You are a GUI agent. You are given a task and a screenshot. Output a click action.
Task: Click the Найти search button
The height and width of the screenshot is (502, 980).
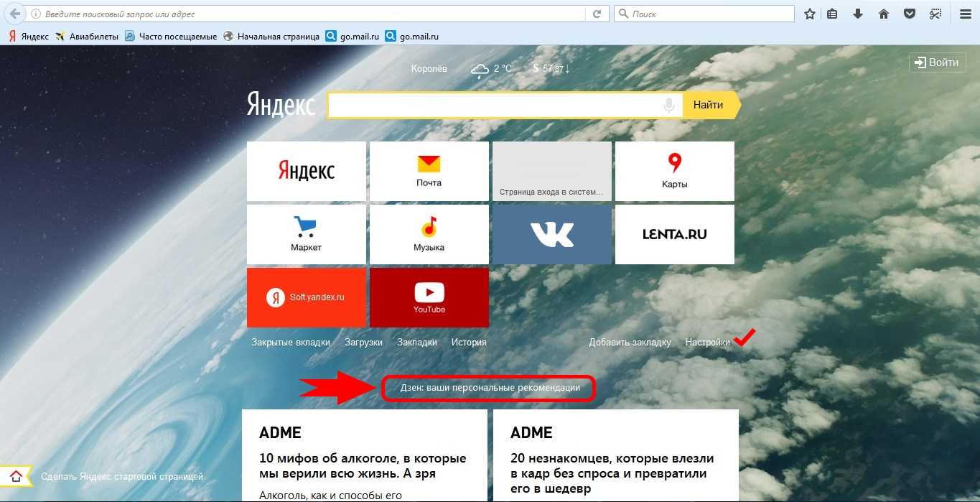(x=709, y=105)
